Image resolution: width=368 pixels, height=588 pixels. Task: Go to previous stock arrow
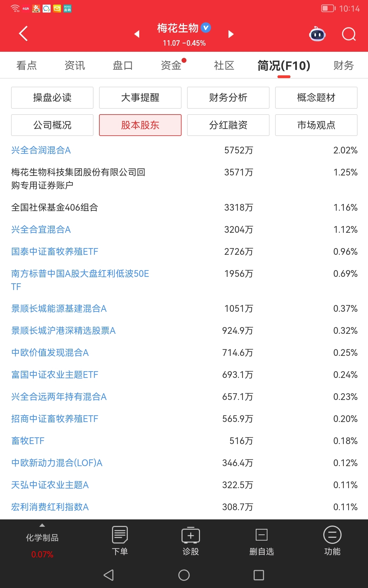coord(137,34)
